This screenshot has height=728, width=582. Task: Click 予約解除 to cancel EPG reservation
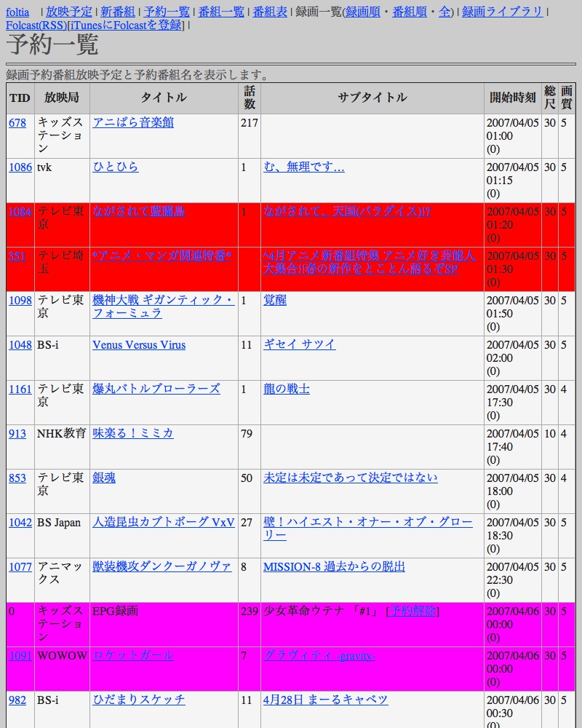[x=412, y=612]
